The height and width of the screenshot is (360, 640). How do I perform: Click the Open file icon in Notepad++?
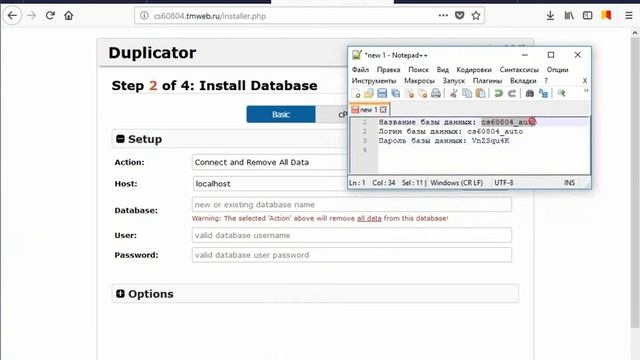[x=369, y=93]
